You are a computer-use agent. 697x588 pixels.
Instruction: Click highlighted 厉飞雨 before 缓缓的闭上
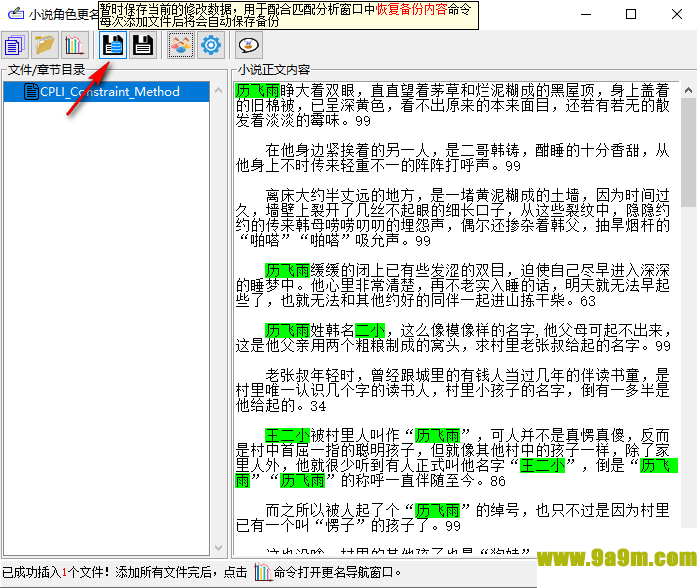coord(287,270)
